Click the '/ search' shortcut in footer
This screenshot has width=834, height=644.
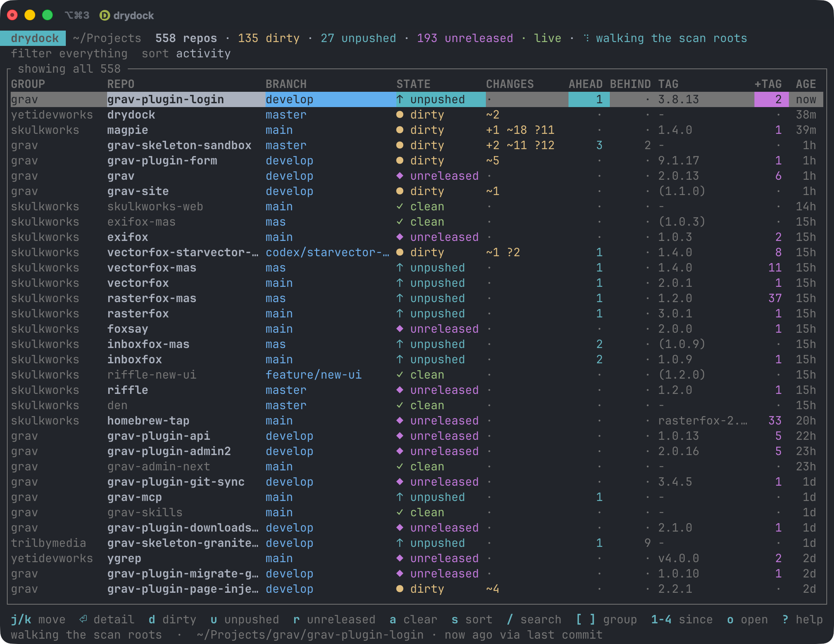534,620
